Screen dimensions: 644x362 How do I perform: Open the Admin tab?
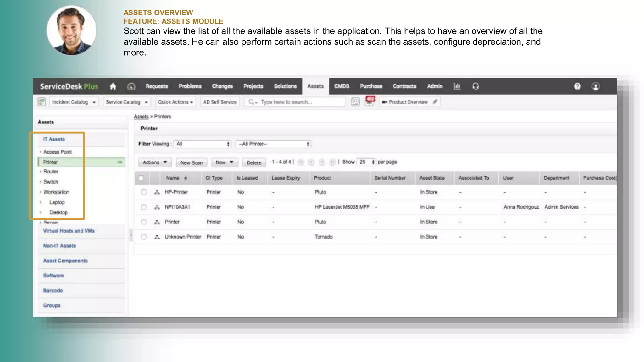pos(435,86)
